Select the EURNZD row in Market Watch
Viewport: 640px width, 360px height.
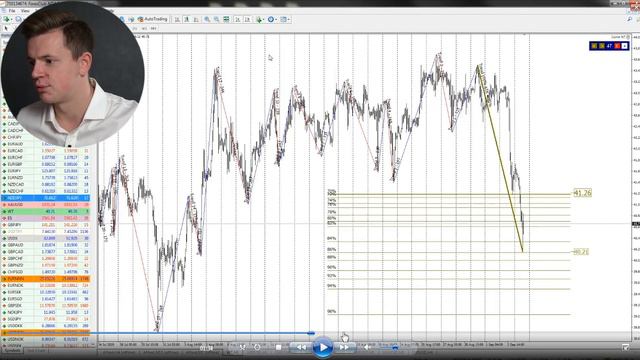[46, 178]
